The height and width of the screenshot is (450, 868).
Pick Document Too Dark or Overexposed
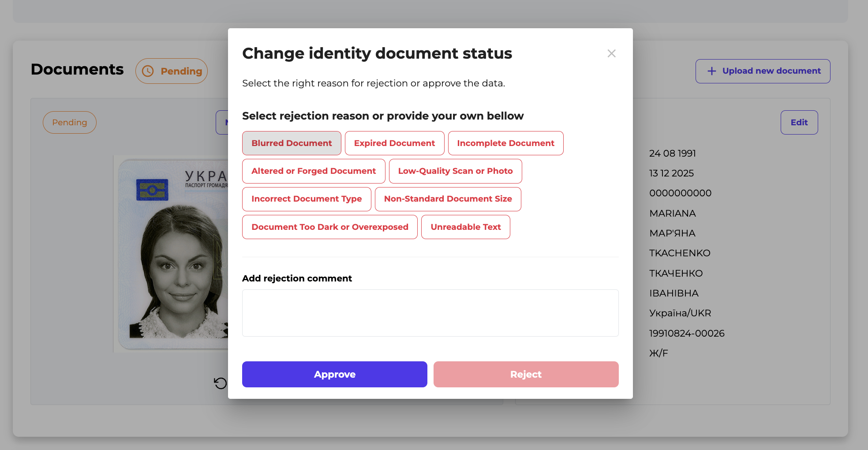coord(329,227)
